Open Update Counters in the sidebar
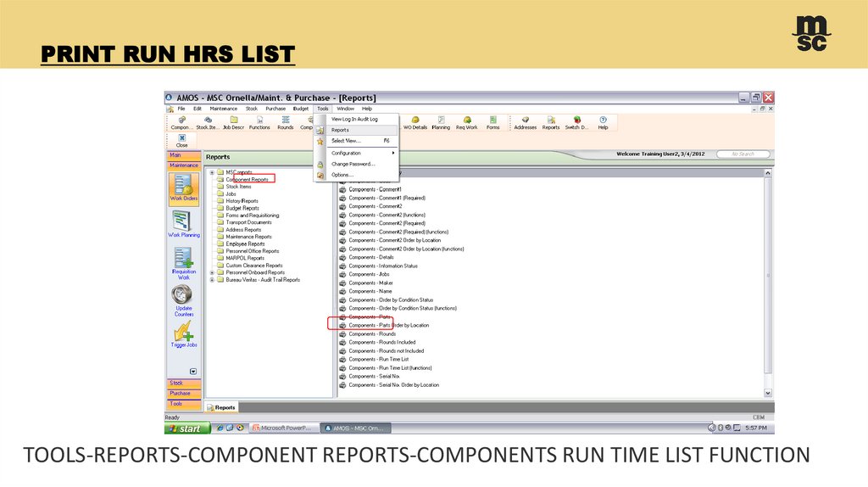The image size is (868, 487). click(x=183, y=301)
